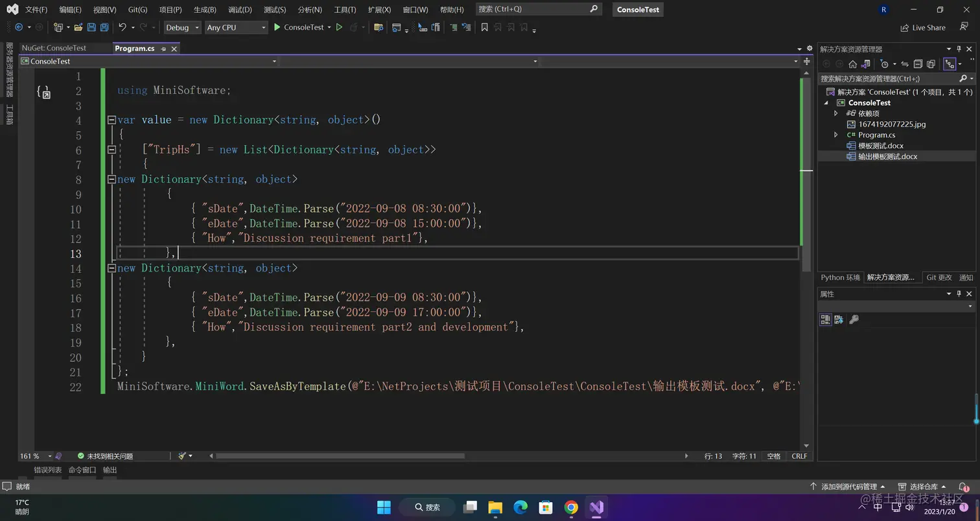Expand the Program.cs tree node

click(836, 135)
